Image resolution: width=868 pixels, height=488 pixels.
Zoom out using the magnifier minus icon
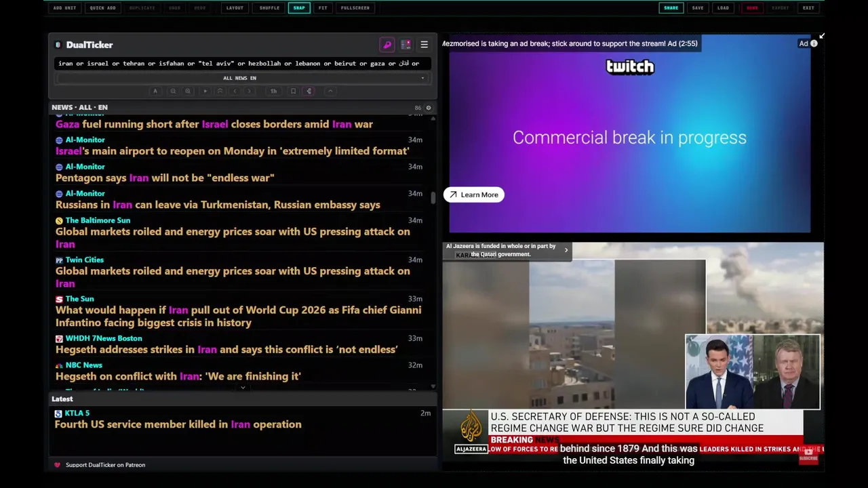[x=173, y=91]
